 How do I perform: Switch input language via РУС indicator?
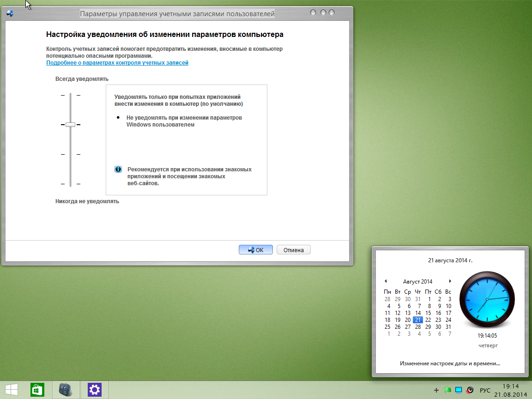click(485, 390)
